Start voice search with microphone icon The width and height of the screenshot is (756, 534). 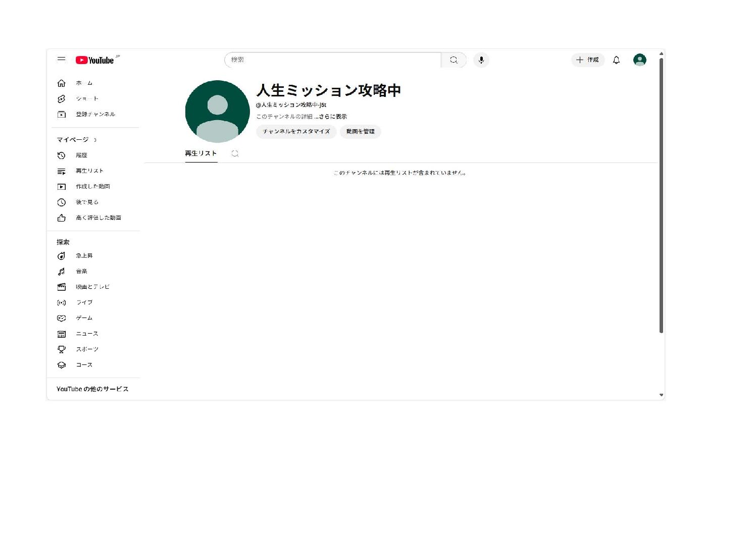click(481, 60)
